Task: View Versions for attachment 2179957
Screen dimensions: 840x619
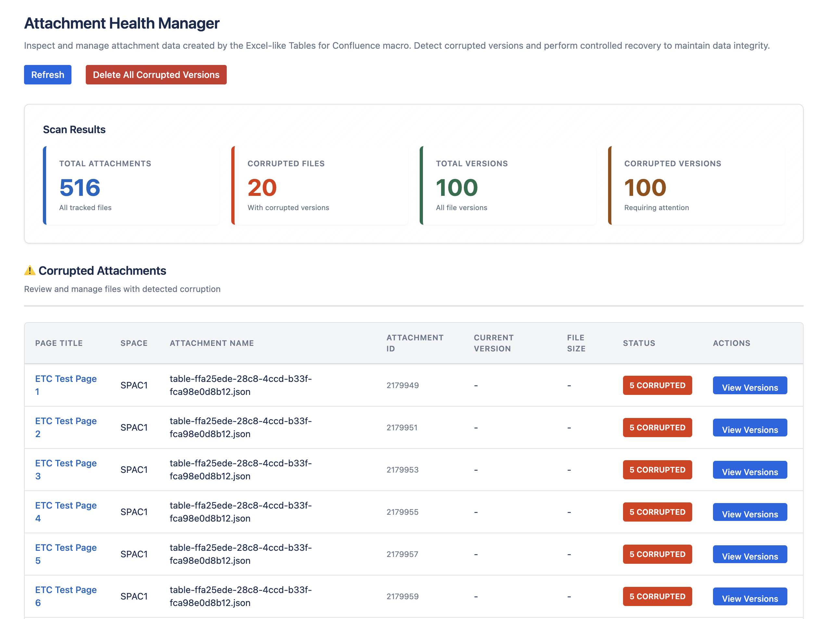Action: (x=749, y=554)
